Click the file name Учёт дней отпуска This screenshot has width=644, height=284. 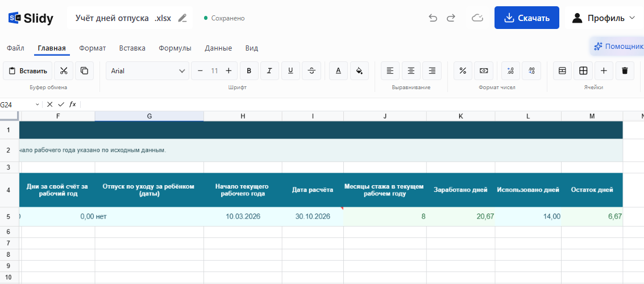pyautogui.click(x=112, y=18)
